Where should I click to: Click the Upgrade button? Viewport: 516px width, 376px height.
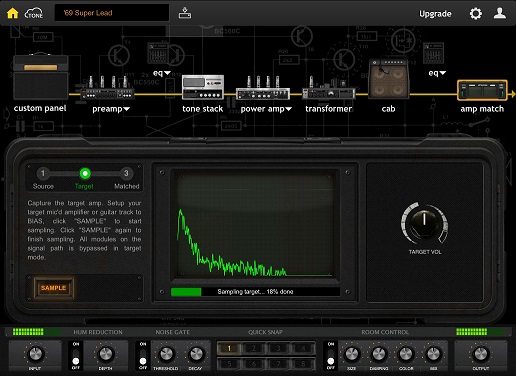tap(435, 14)
